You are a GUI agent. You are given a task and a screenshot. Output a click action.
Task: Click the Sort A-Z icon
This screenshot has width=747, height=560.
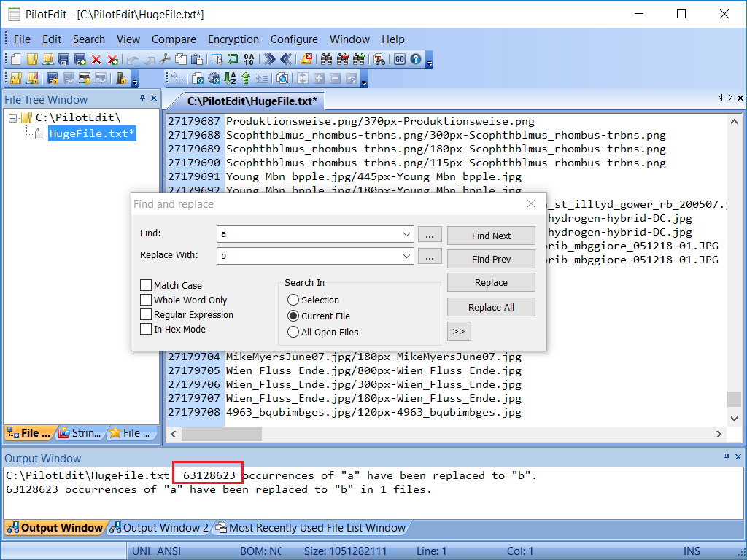click(x=231, y=78)
